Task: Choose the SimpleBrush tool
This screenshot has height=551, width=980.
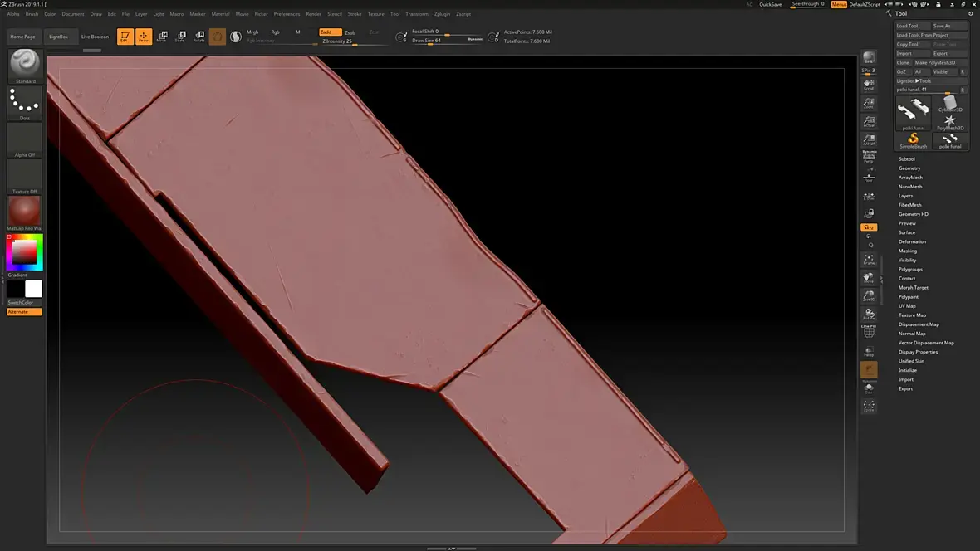Action: click(913, 139)
